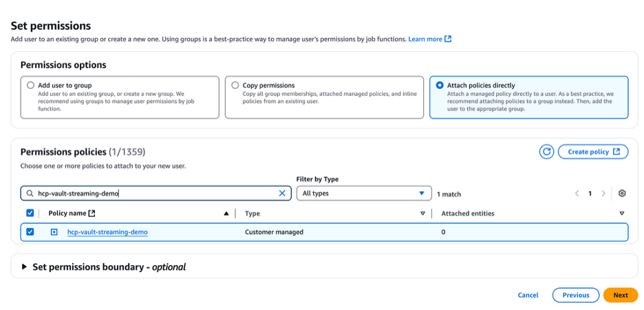Open the hcp-vault-streaming-demo policy link
Screen dimensions: 644x310
107,232
